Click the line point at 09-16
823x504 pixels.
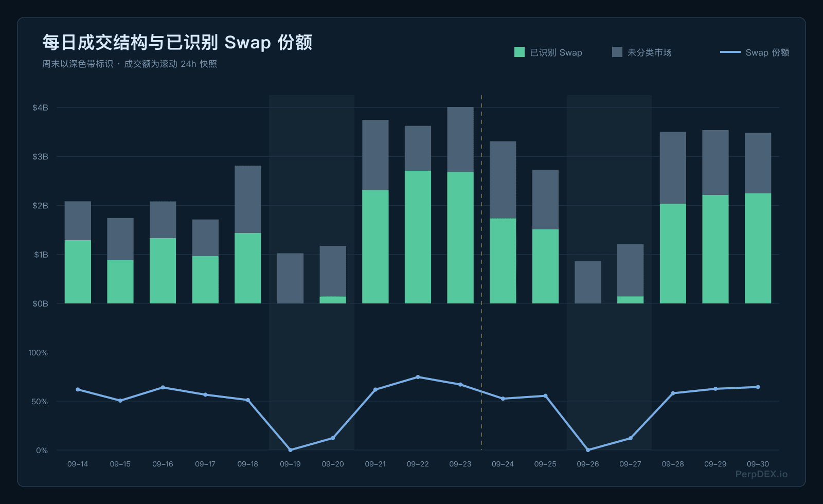click(163, 387)
